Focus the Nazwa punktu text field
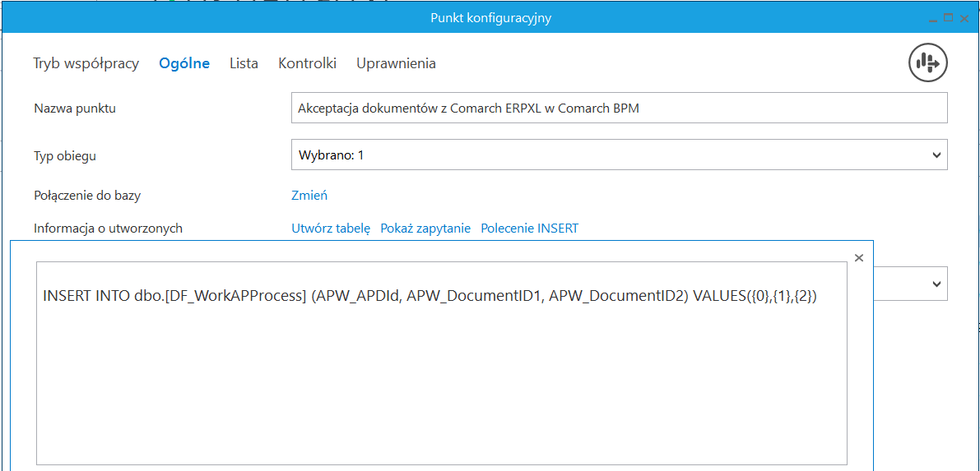The image size is (980, 471). [619, 108]
